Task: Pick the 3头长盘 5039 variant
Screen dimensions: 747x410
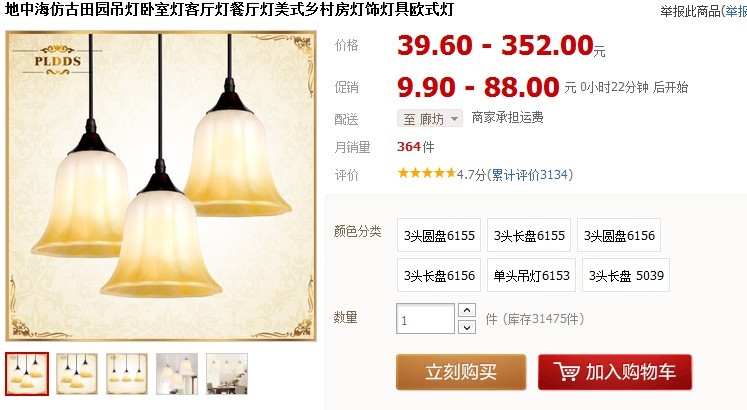Action: click(x=626, y=275)
